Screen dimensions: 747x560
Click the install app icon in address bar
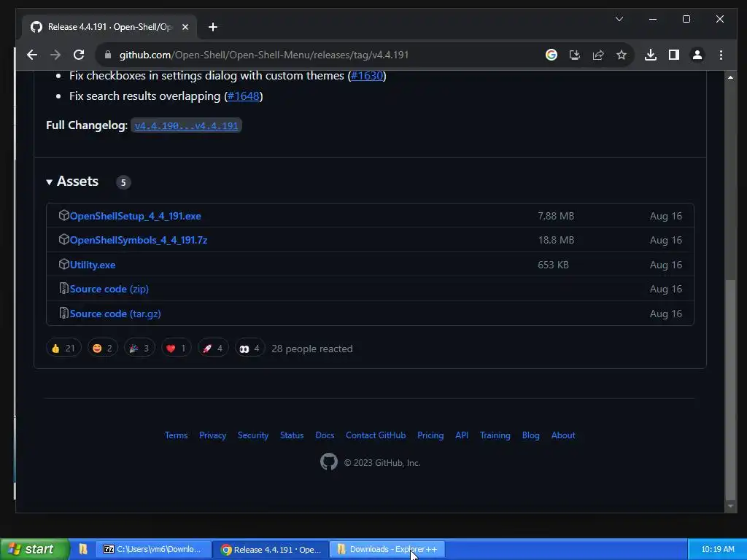point(575,55)
